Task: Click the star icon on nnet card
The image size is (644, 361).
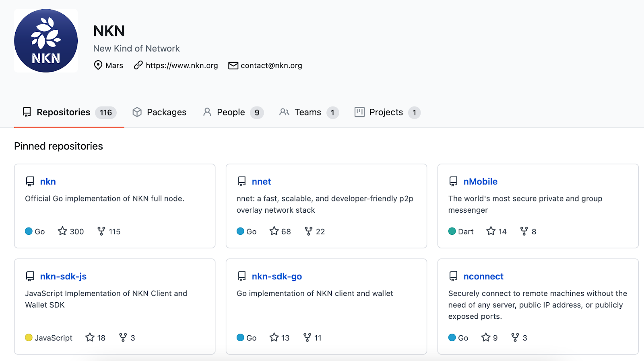Action: (x=274, y=231)
